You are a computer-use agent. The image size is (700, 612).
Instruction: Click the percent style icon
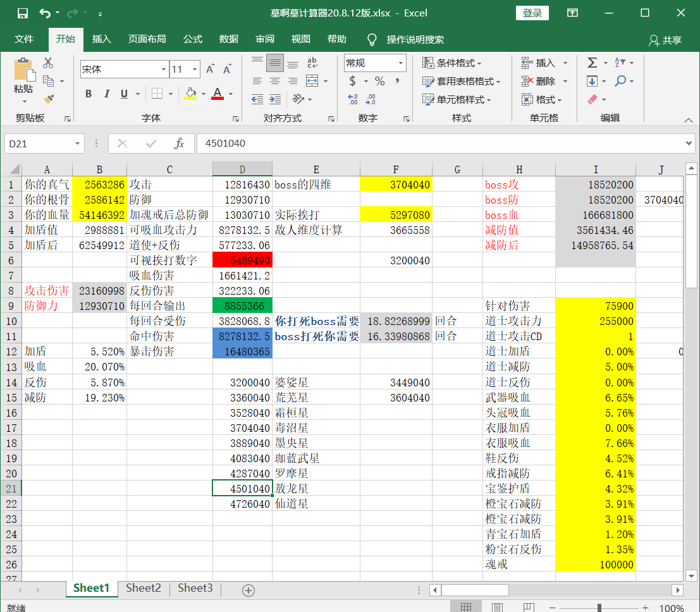click(379, 81)
